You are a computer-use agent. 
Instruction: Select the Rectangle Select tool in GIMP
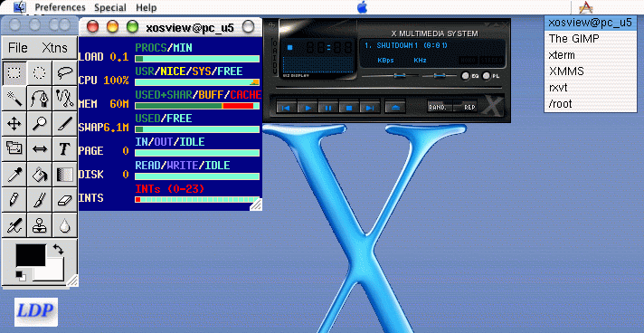pyautogui.click(x=14, y=73)
